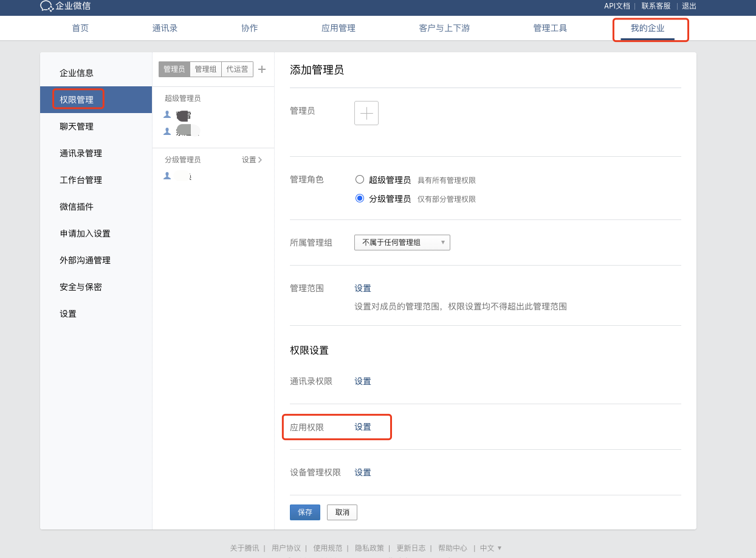The height and width of the screenshot is (558, 756).
Task: Switch to 代运营 segment tab
Action: click(x=237, y=69)
